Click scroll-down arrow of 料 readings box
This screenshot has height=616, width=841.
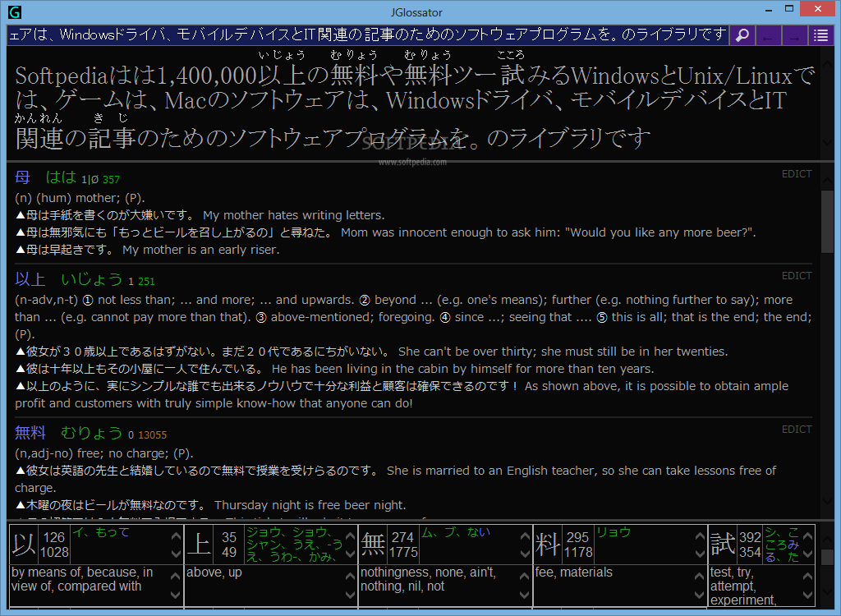(700, 554)
